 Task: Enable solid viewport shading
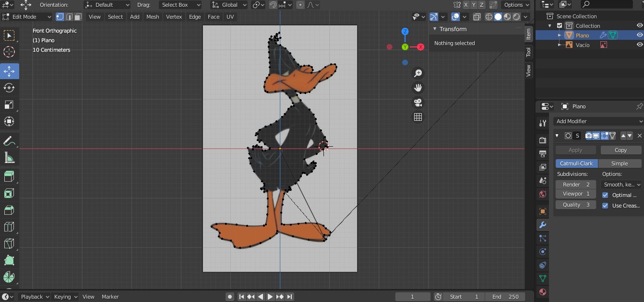[498, 17]
